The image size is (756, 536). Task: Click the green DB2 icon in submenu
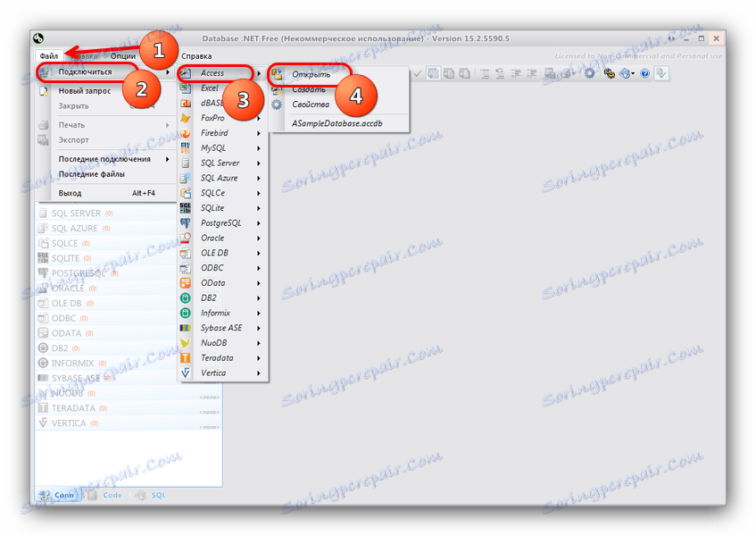tap(185, 297)
